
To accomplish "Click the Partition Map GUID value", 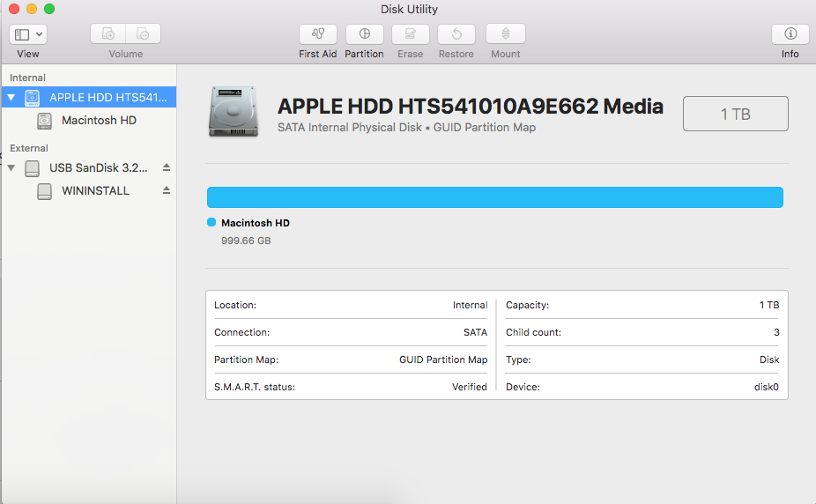I will 443,359.
